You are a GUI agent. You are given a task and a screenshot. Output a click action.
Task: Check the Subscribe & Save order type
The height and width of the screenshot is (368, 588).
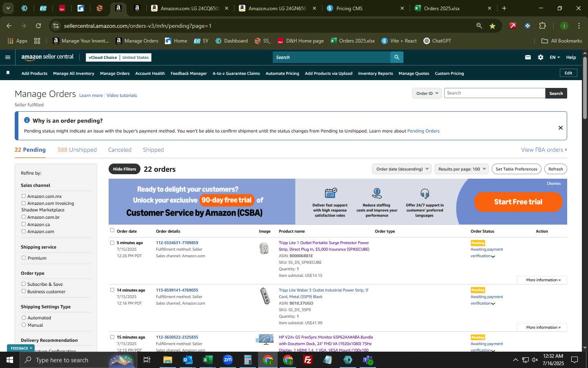coord(24,284)
